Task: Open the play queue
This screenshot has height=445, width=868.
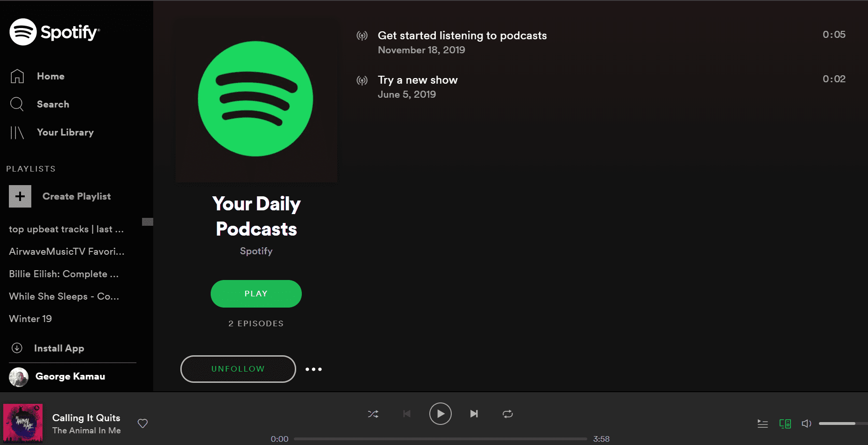Action: [762, 423]
